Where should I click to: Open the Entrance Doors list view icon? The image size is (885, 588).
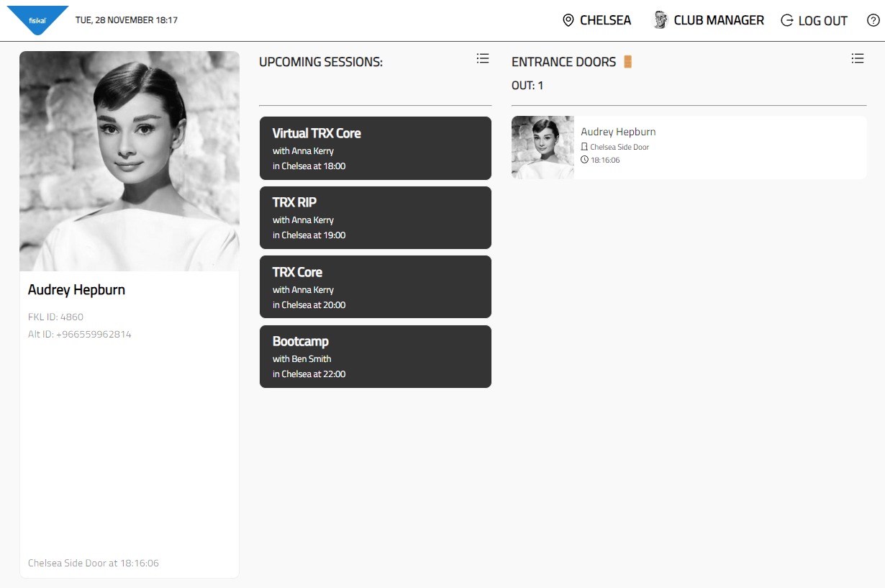tap(857, 59)
